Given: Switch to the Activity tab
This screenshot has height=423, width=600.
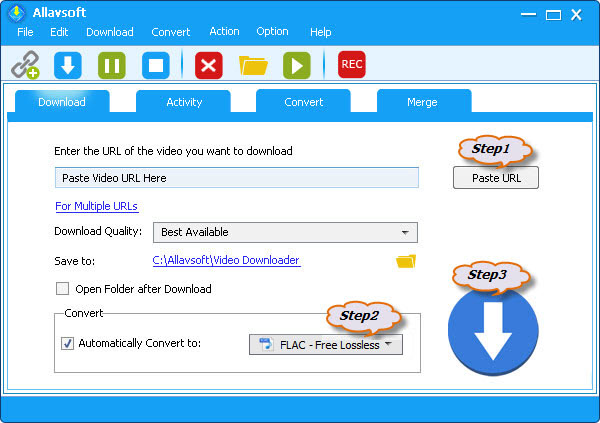Looking at the screenshot, I should [x=184, y=102].
